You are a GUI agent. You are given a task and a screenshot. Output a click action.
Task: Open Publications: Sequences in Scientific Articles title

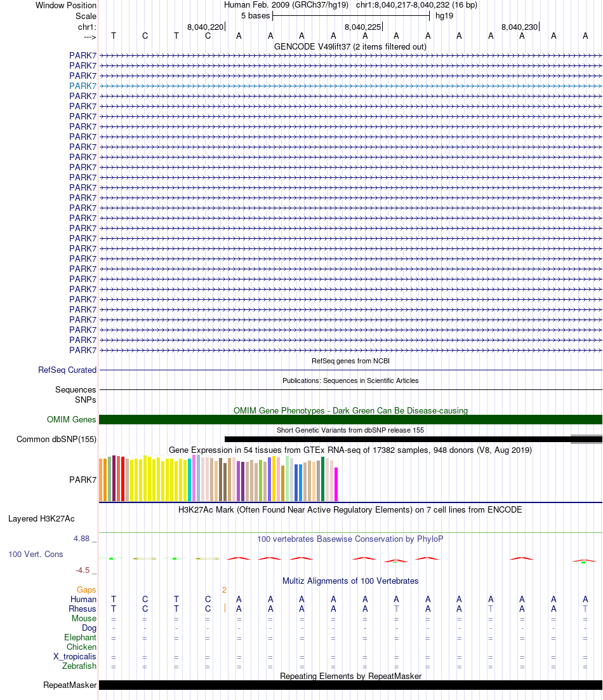coord(350,380)
